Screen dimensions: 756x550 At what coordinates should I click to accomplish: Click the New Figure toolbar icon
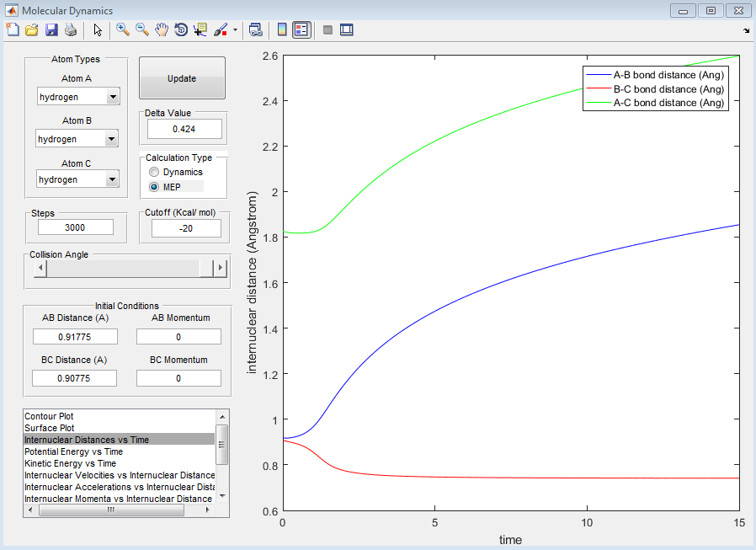pos(12,30)
